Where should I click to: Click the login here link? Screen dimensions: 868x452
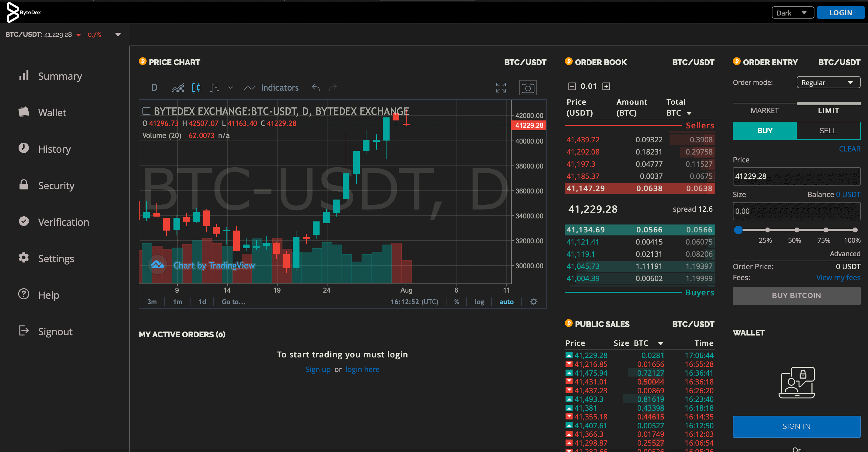pyautogui.click(x=362, y=370)
